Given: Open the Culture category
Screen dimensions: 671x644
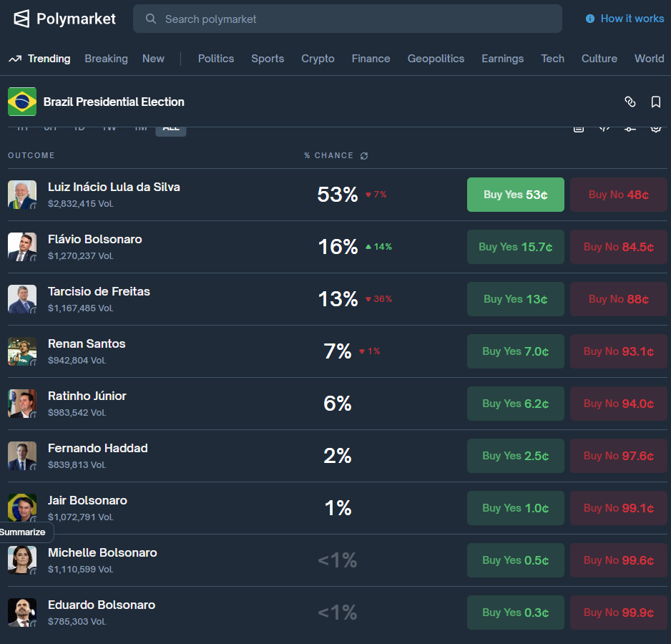Looking at the screenshot, I should click(599, 59).
